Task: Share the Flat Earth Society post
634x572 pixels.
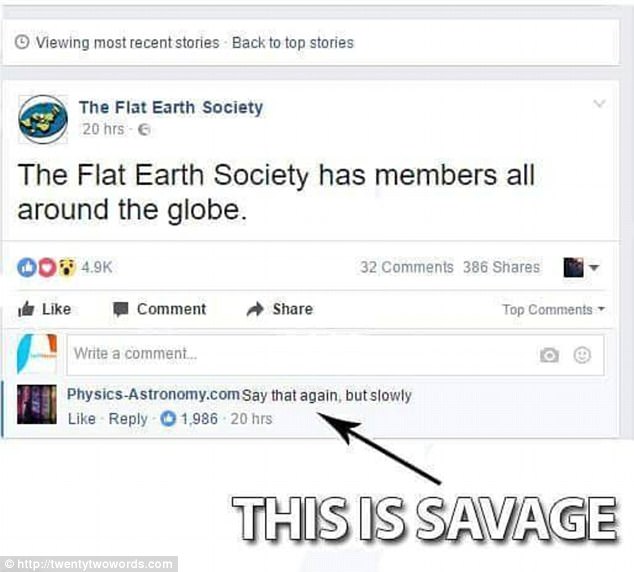Action: [x=279, y=309]
